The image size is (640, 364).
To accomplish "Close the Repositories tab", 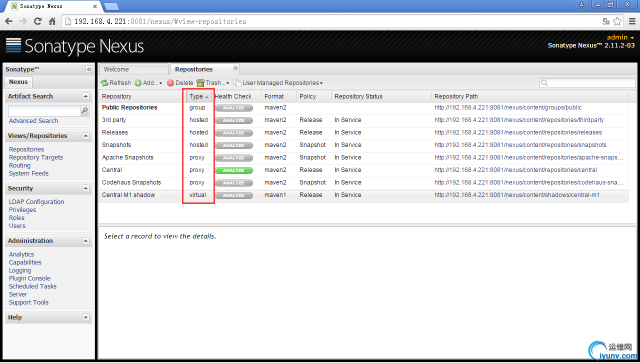I will (235, 68).
